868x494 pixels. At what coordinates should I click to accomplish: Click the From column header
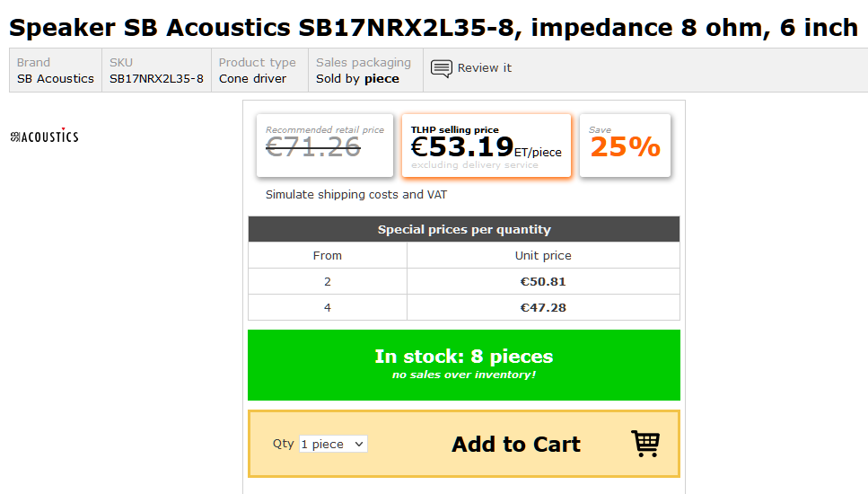[327, 255]
